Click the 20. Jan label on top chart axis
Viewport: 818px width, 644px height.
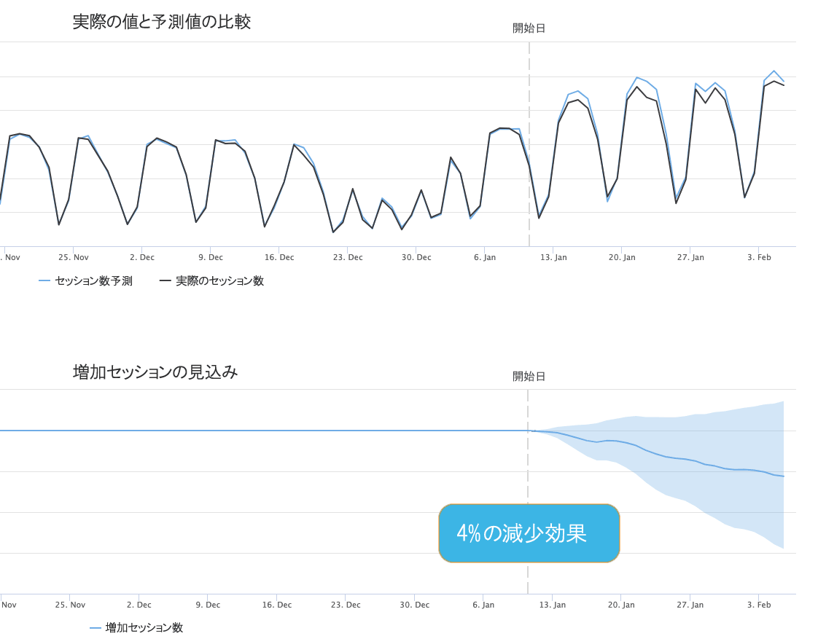(x=622, y=257)
